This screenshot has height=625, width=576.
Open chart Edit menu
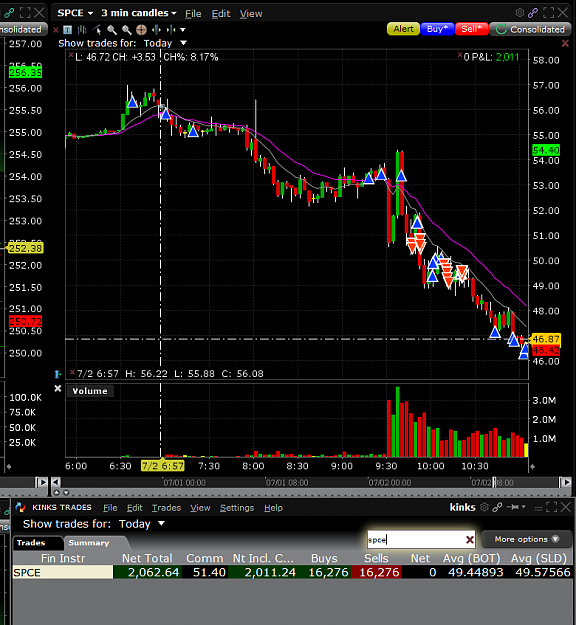(221, 14)
